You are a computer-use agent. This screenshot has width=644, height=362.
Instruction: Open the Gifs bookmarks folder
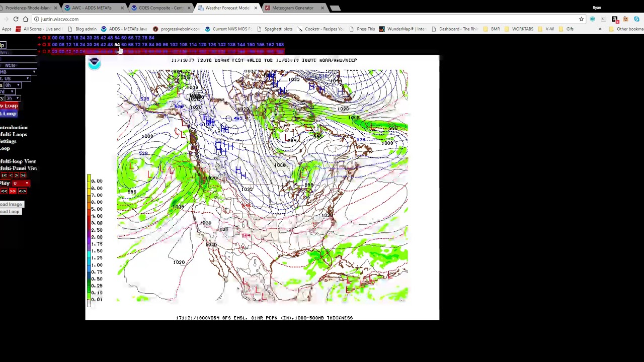(x=566, y=29)
